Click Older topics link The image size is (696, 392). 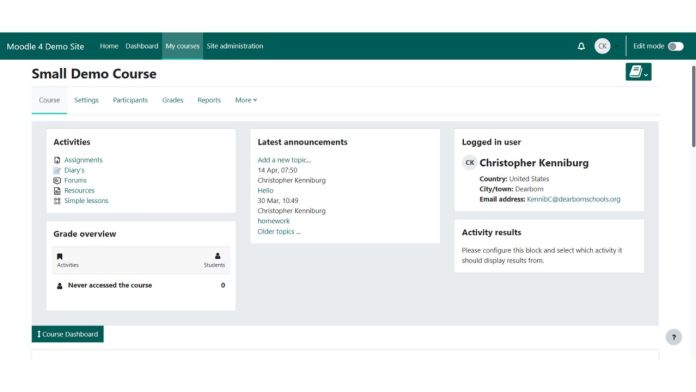pos(279,231)
